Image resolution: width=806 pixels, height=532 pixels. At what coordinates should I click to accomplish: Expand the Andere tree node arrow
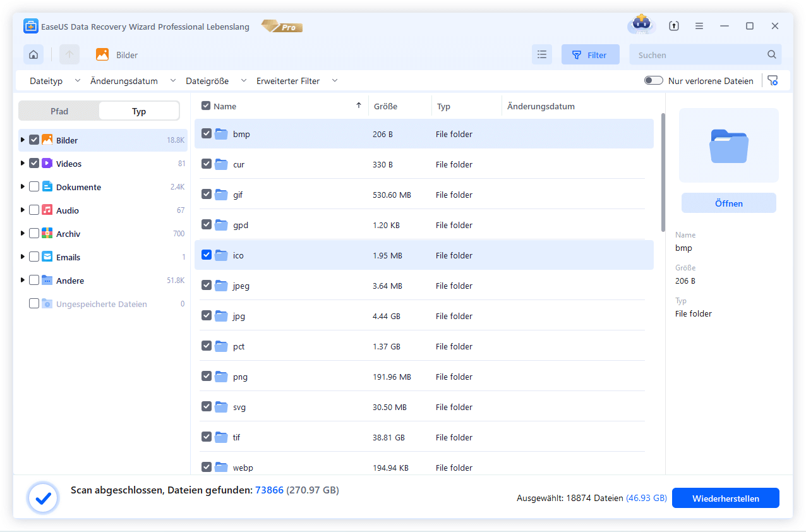coord(23,281)
